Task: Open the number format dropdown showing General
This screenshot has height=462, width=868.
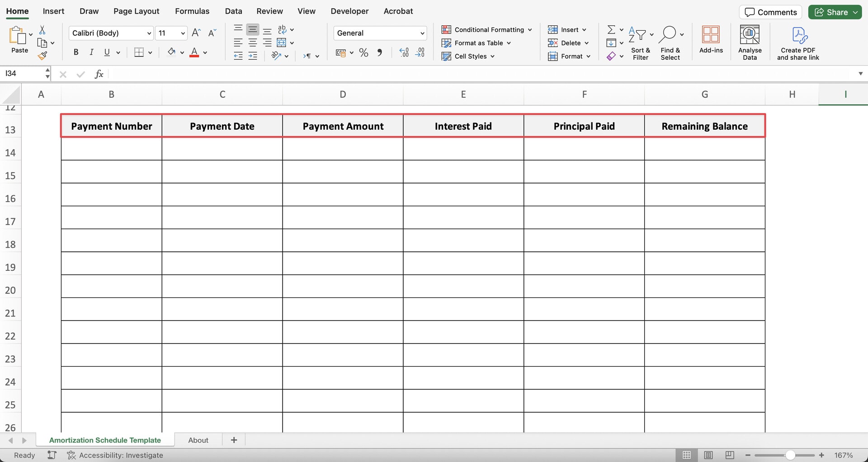Action: point(379,33)
